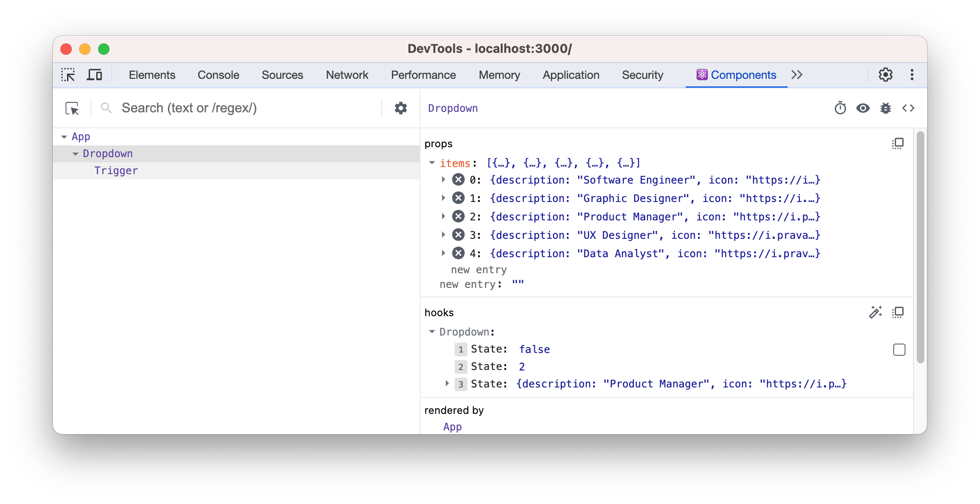The image size is (980, 504).
Task: Click the select-component-in-page picker
Action: (72, 109)
